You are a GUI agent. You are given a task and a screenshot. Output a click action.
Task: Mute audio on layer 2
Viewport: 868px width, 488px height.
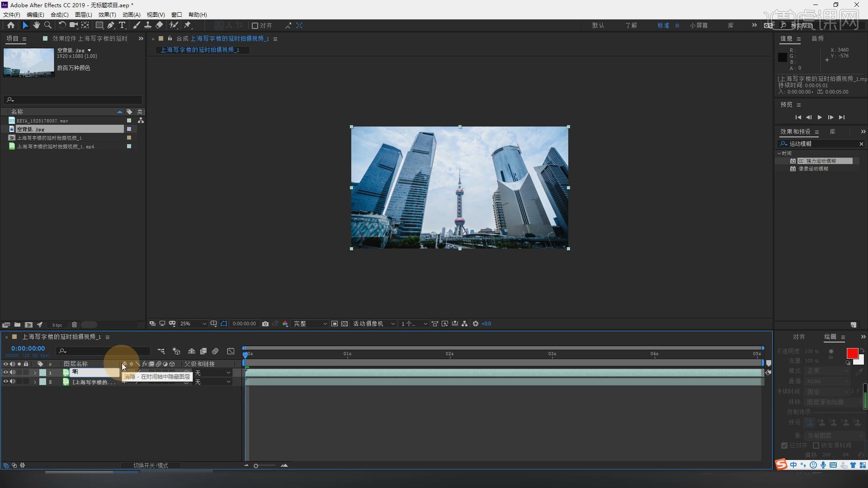13,382
